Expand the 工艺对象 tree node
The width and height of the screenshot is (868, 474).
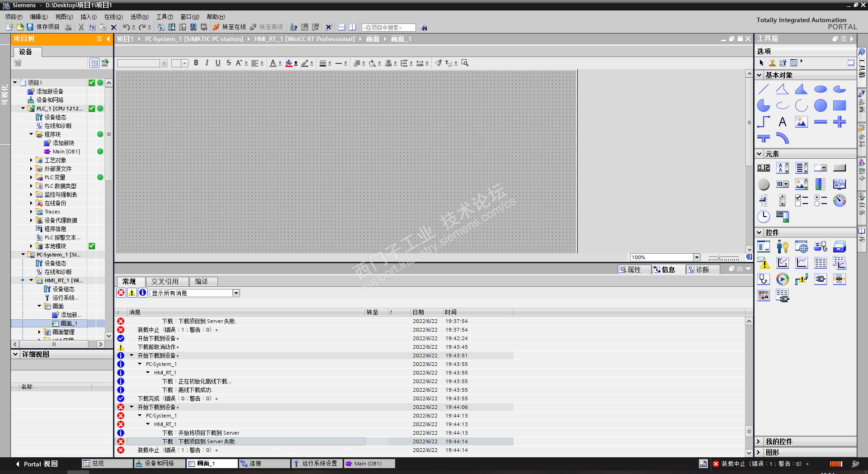coord(31,160)
